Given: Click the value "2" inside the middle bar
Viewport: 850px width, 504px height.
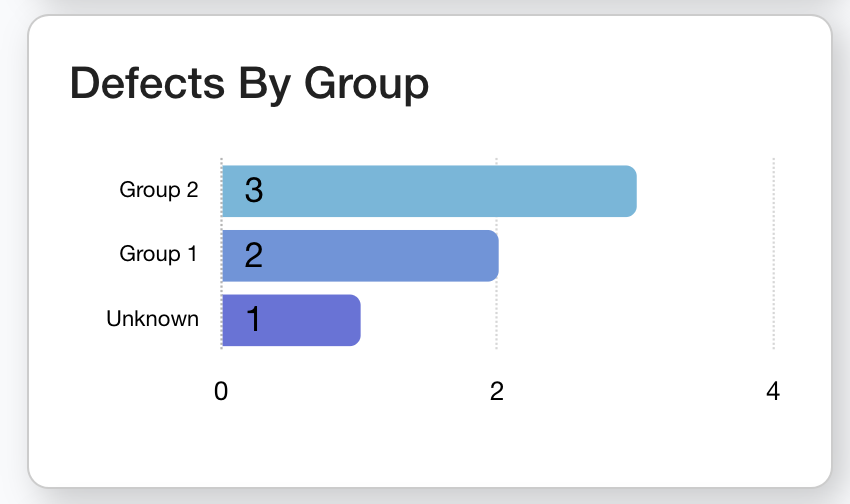Looking at the screenshot, I should (x=253, y=255).
